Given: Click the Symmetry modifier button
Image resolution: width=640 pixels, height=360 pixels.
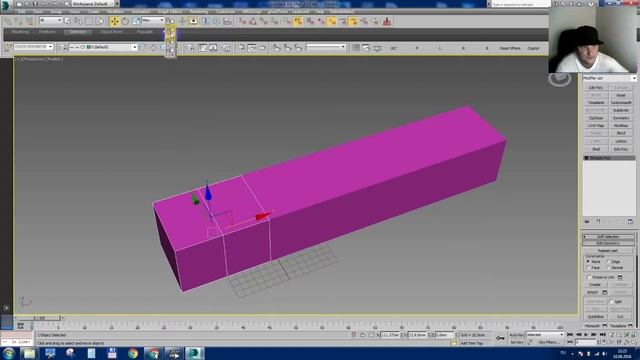Looking at the screenshot, I should coord(621,118).
